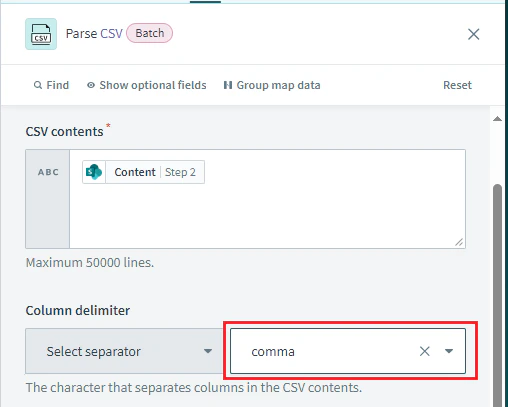Click the Parse CSV action icon
Image resolution: width=508 pixels, height=407 pixels.
coord(41,34)
